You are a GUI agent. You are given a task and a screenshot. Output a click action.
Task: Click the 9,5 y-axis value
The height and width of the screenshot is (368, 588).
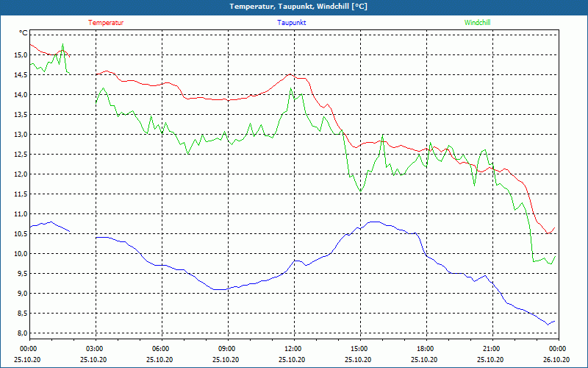pyautogui.click(x=22, y=274)
